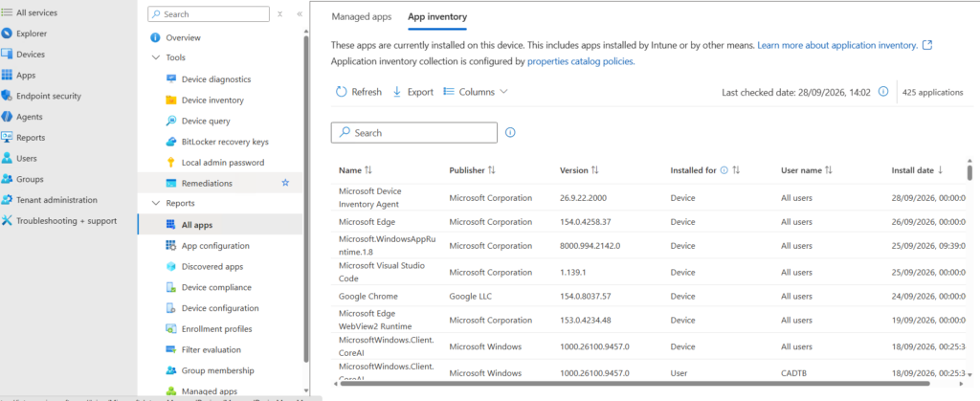Viewport: 980px width, 401px height.
Task: Click Local admin password key icon
Action: click(x=170, y=163)
